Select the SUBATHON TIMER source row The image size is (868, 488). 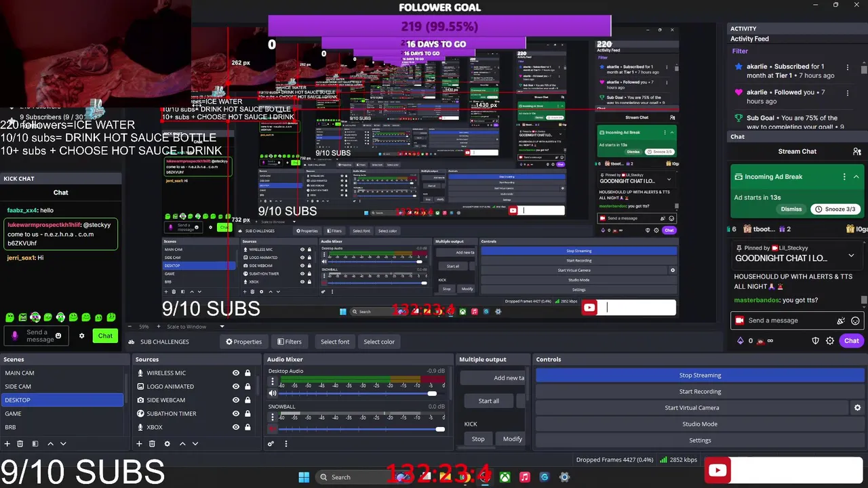[x=195, y=413]
